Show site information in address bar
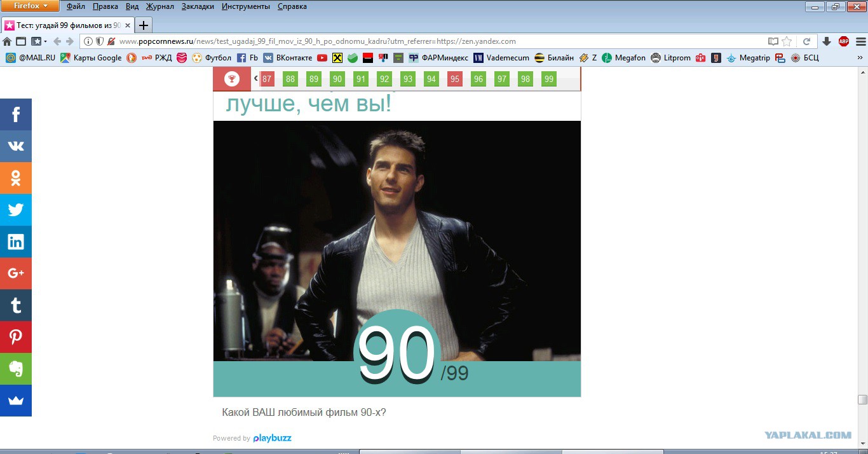 click(88, 41)
